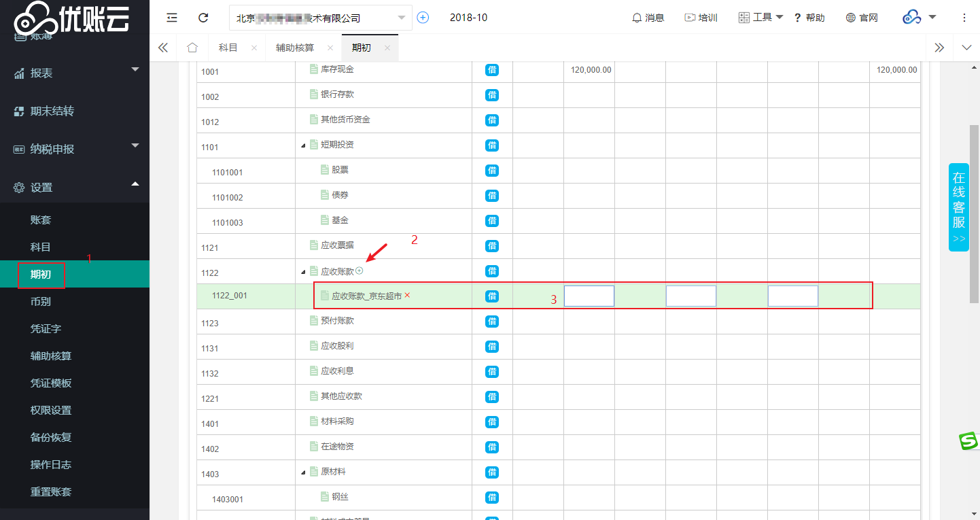Screen dimensions: 980x520
Task: Open the 消息 notification bell
Action: click(648, 18)
